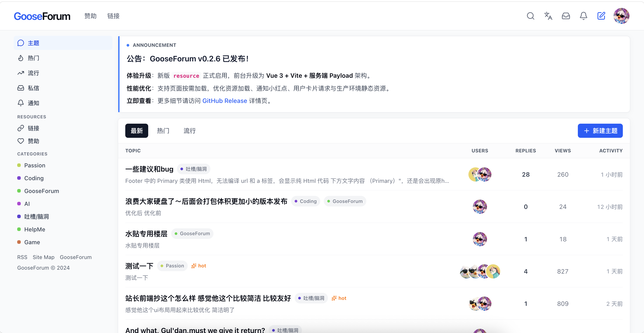Click the chain link icon under Resources

tap(21, 128)
